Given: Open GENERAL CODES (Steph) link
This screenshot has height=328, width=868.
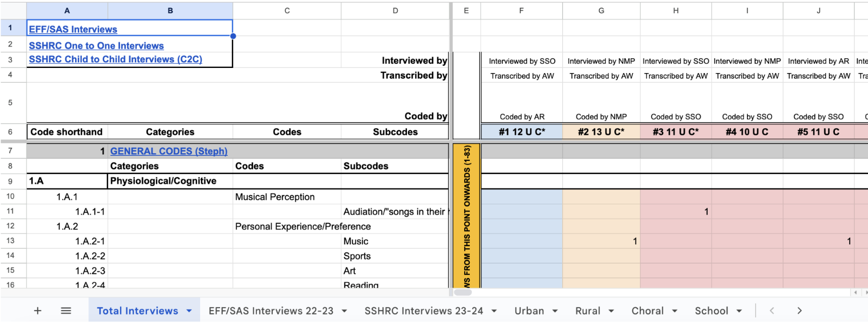Looking at the screenshot, I should tap(169, 151).
